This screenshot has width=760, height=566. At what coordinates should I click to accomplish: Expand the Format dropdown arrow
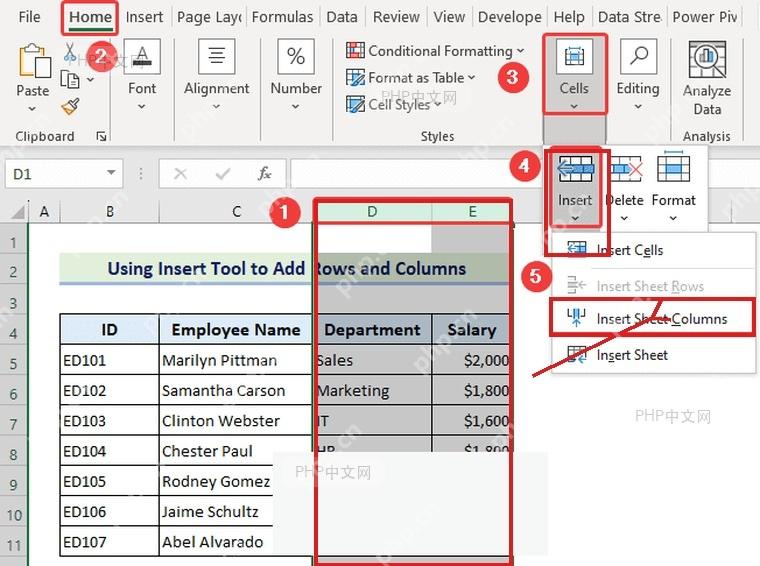(673, 219)
